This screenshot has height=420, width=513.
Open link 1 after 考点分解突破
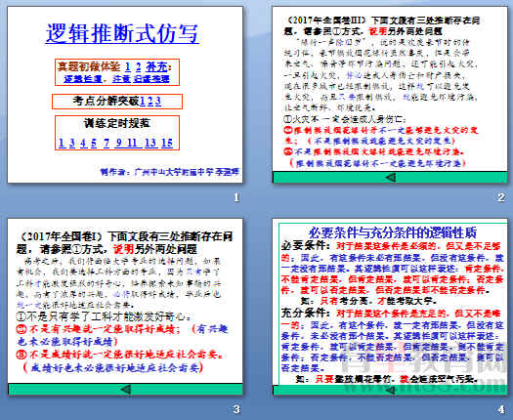143,102
